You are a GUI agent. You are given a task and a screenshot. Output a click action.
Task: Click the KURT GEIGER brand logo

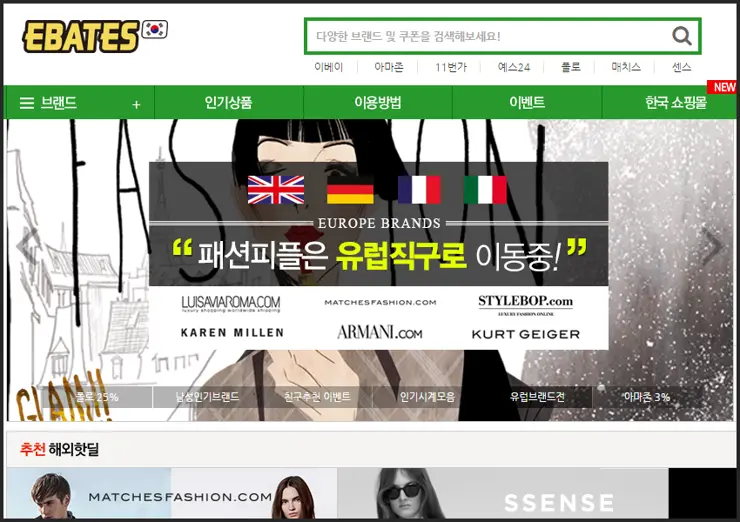526,334
